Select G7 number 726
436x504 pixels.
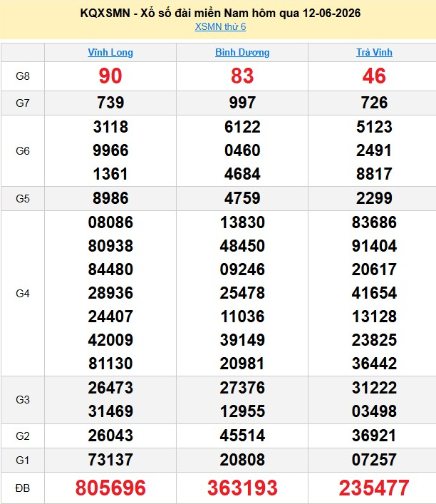click(374, 103)
